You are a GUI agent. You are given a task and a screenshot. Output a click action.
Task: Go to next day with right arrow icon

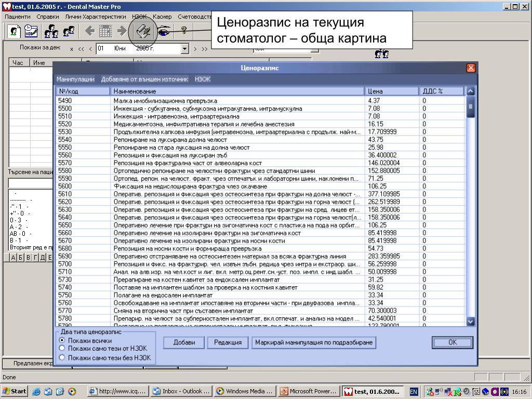(122, 31)
